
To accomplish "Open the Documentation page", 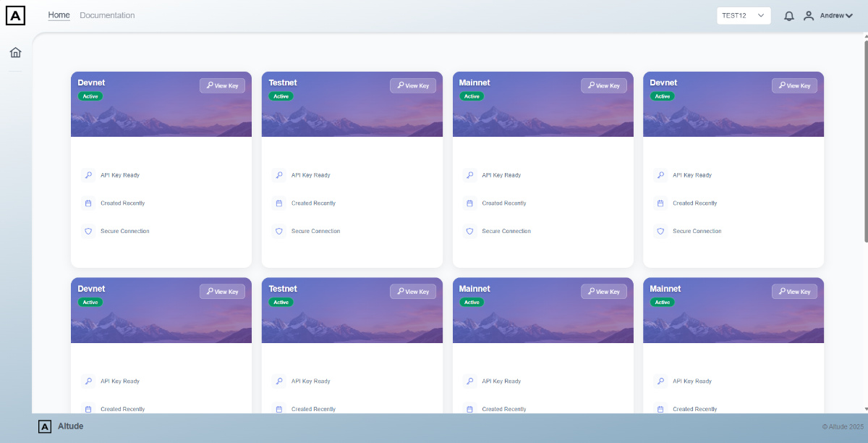I will pos(107,15).
